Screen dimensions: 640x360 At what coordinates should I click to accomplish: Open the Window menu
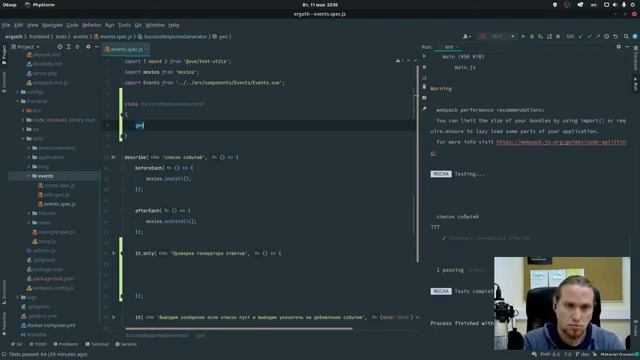coord(155,25)
